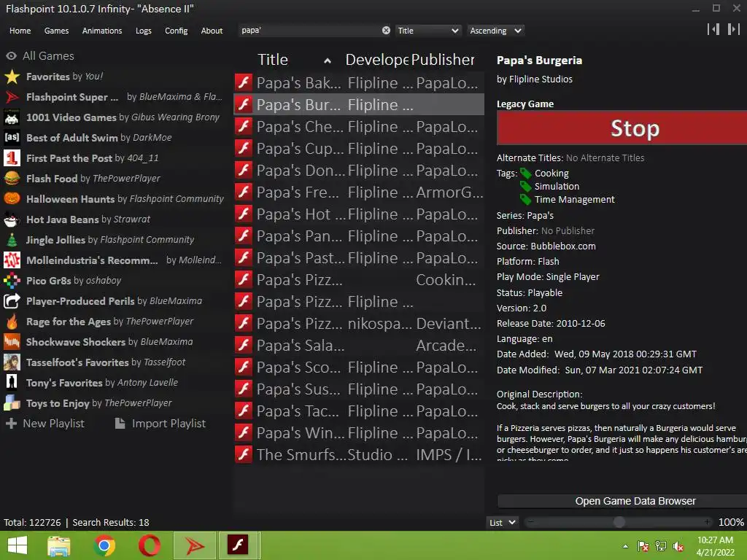Click the 1001 Video Games playlist icon

click(x=12, y=117)
